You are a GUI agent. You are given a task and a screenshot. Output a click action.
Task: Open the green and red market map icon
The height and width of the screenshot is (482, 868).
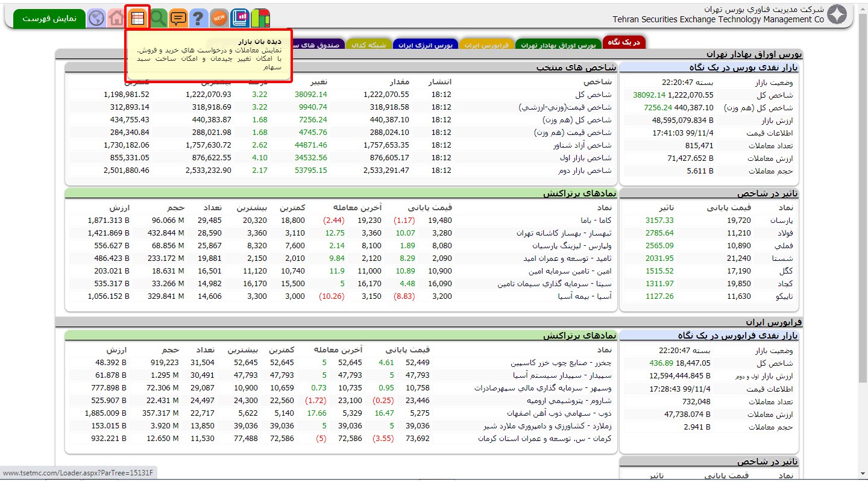pyautogui.click(x=260, y=18)
